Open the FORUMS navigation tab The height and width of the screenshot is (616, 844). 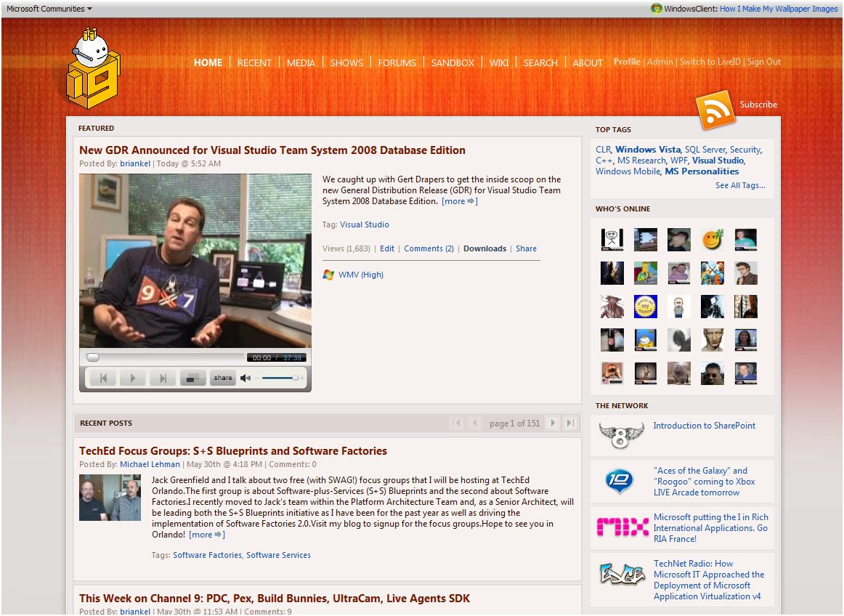pos(397,62)
